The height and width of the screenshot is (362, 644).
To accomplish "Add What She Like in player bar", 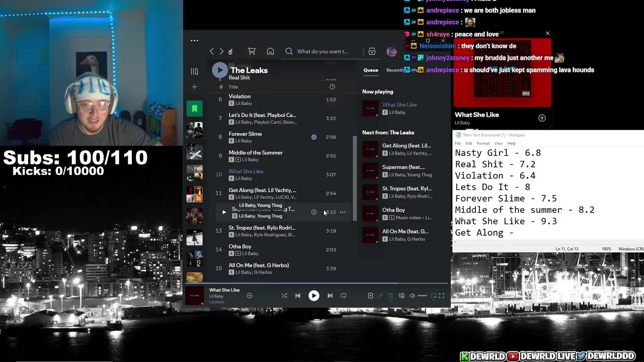I will [249, 296].
